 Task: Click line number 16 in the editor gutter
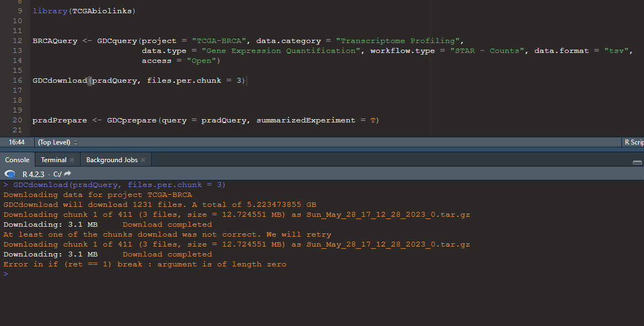[x=17, y=80]
